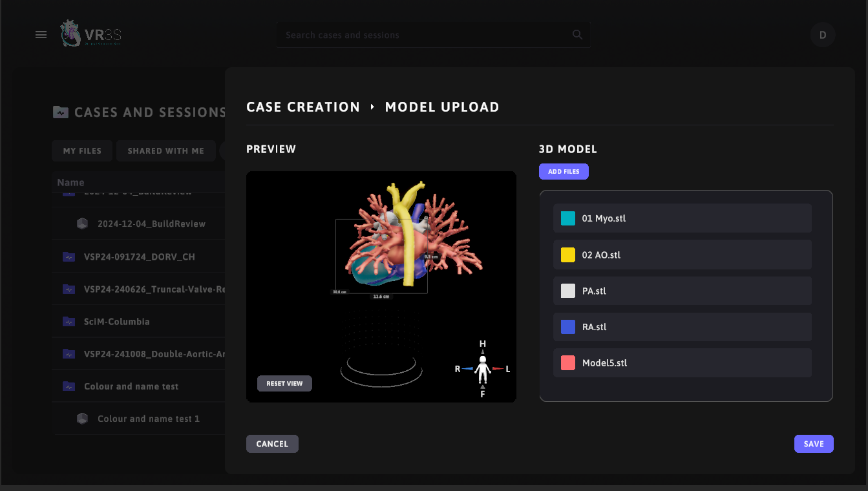The height and width of the screenshot is (491, 868).
Task: Open the hamburger navigation menu
Action: coord(41,35)
